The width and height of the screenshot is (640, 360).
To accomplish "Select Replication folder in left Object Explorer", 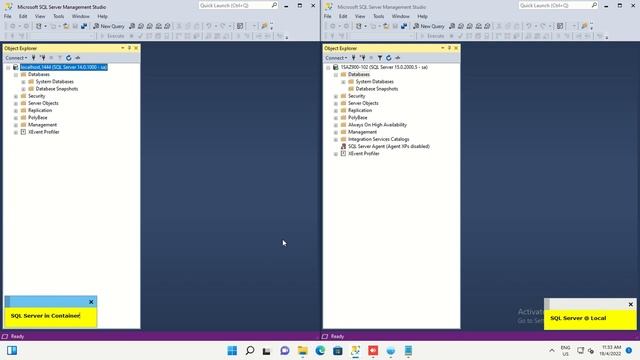I will click(40, 111).
